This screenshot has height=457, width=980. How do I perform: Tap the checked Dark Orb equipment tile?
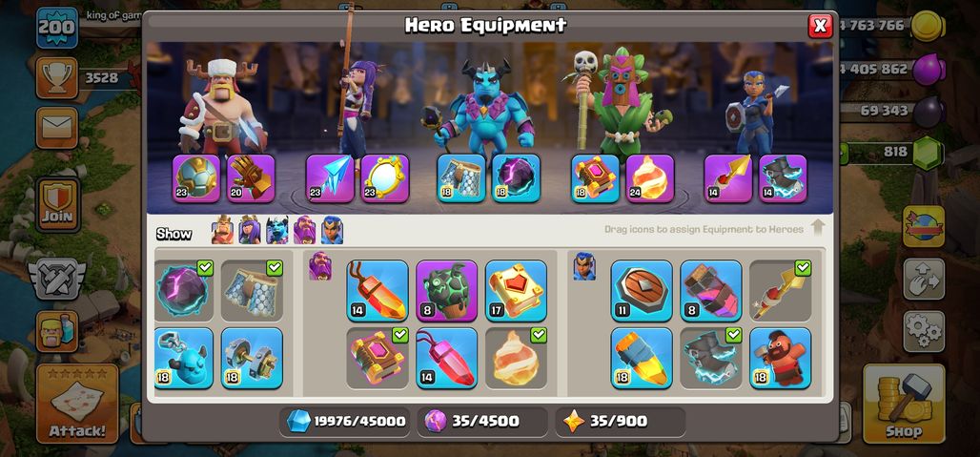coord(184,291)
